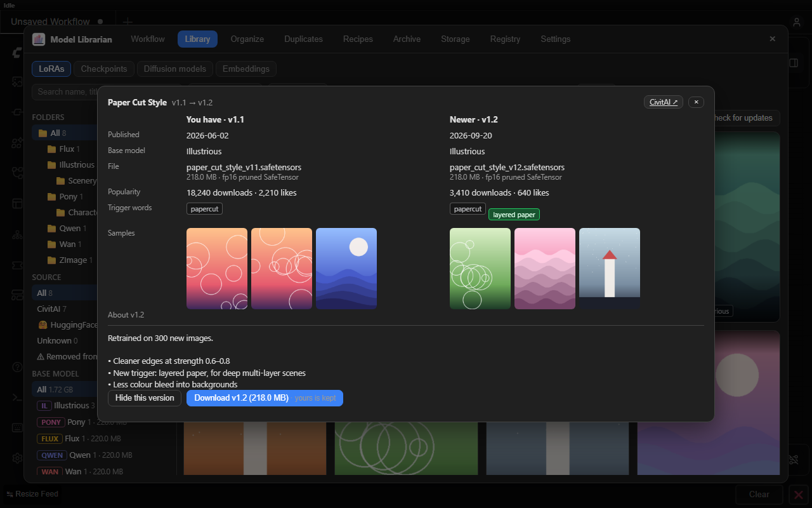The height and width of the screenshot is (508, 812).
Task: Close the Paper Cut Style comparison popup
Action: click(x=696, y=102)
